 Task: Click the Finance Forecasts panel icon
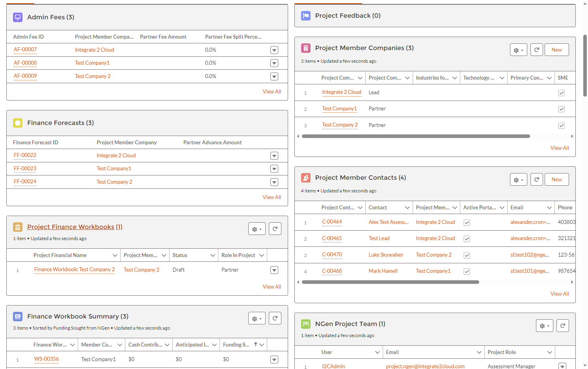[18, 123]
